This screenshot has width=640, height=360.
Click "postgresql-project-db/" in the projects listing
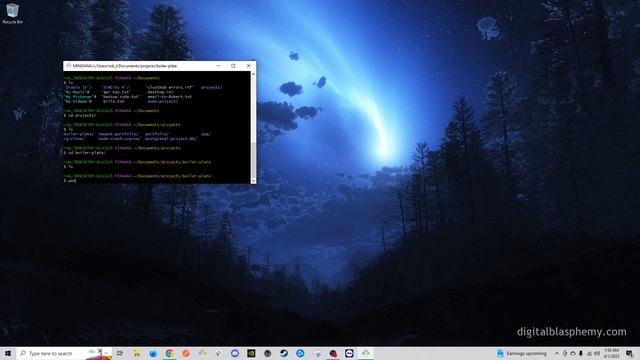(171, 139)
